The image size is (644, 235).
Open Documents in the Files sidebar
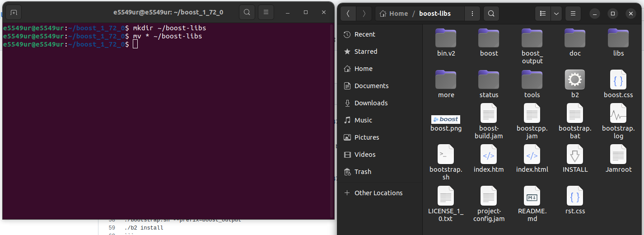click(x=380, y=86)
